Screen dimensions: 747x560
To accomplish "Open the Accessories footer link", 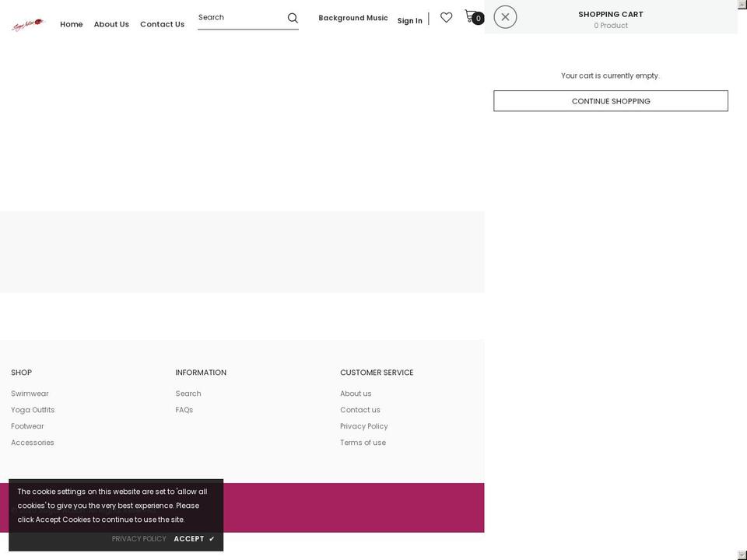I will pyautogui.click(x=33, y=443).
